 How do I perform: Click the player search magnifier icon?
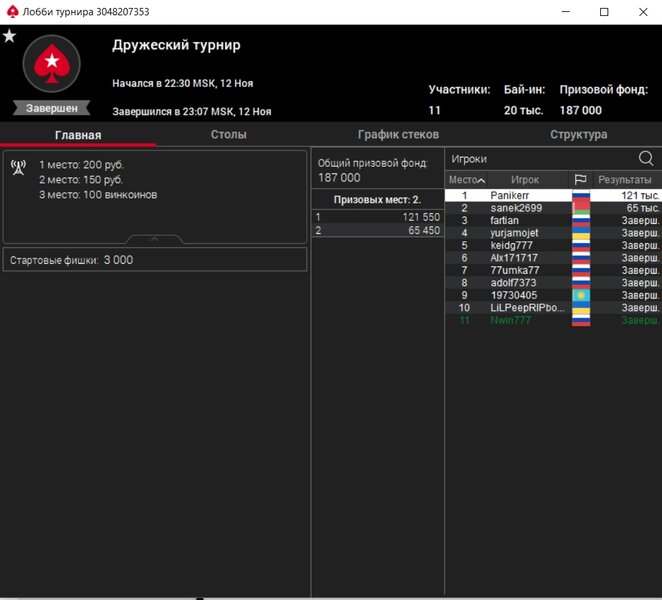[646, 158]
